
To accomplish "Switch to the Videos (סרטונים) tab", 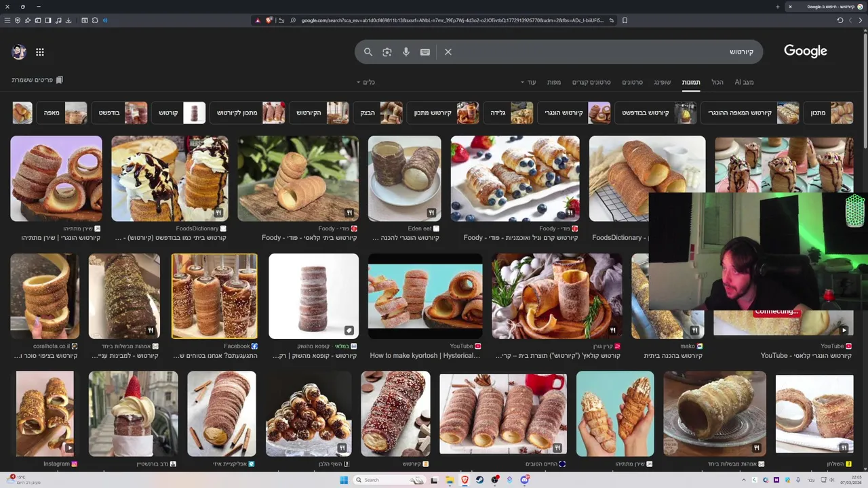I will (632, 82).
